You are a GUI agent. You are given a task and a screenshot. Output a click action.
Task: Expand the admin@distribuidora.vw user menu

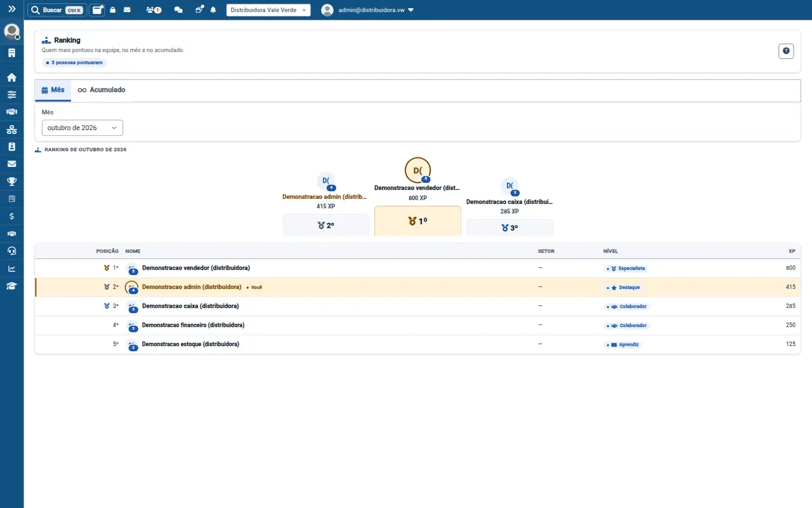(368, 10)
